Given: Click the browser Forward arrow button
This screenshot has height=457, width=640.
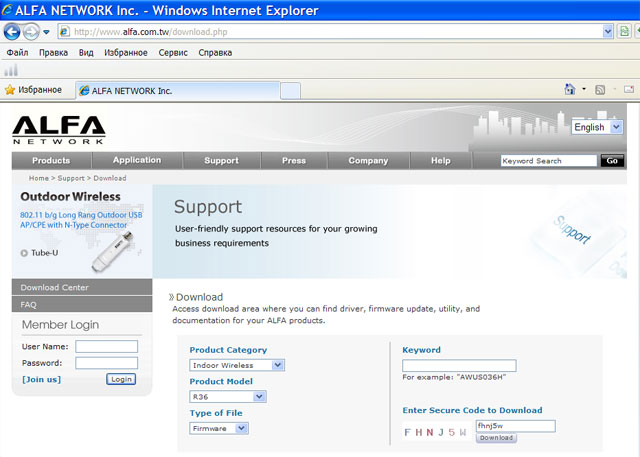Looking at the screenshot, I should (x=31, y=31).
